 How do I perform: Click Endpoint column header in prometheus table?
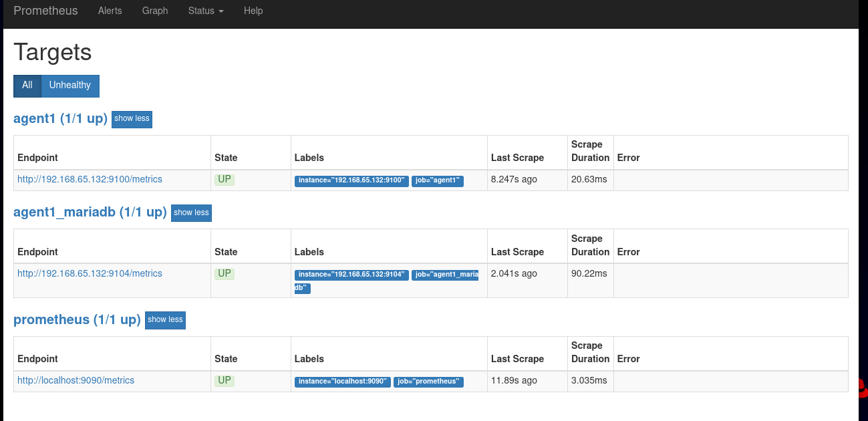(37, 359)
